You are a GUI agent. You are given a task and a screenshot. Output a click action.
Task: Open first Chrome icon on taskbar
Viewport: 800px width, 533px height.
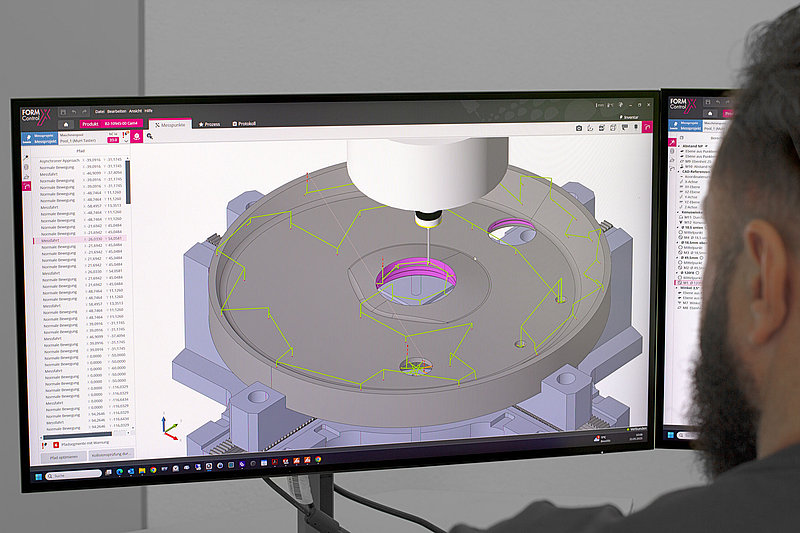[153, 470]
